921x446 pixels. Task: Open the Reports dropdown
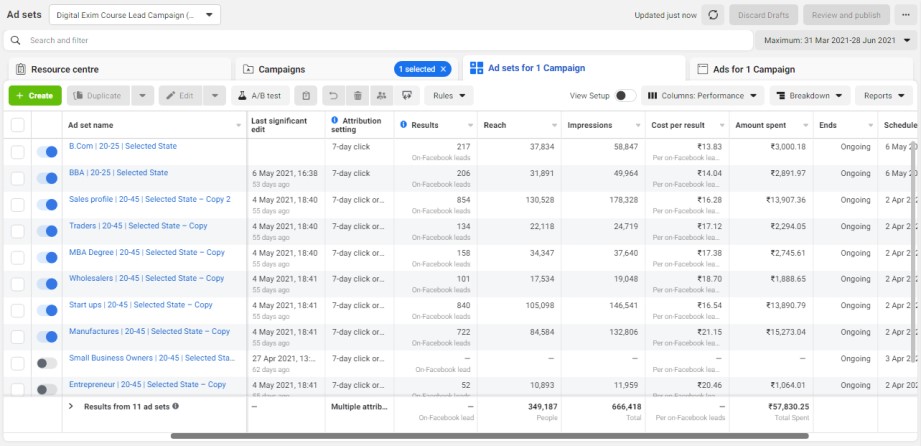pos(884,96)
